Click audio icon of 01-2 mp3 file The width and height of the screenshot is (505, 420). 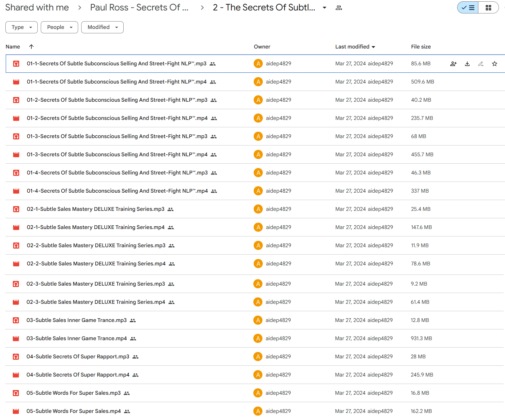click(16, 100)
